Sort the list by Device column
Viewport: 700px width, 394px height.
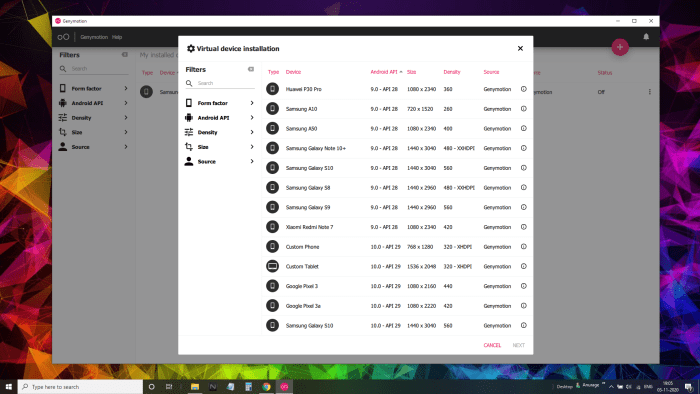pyautogui.click(x=293, y=72)
